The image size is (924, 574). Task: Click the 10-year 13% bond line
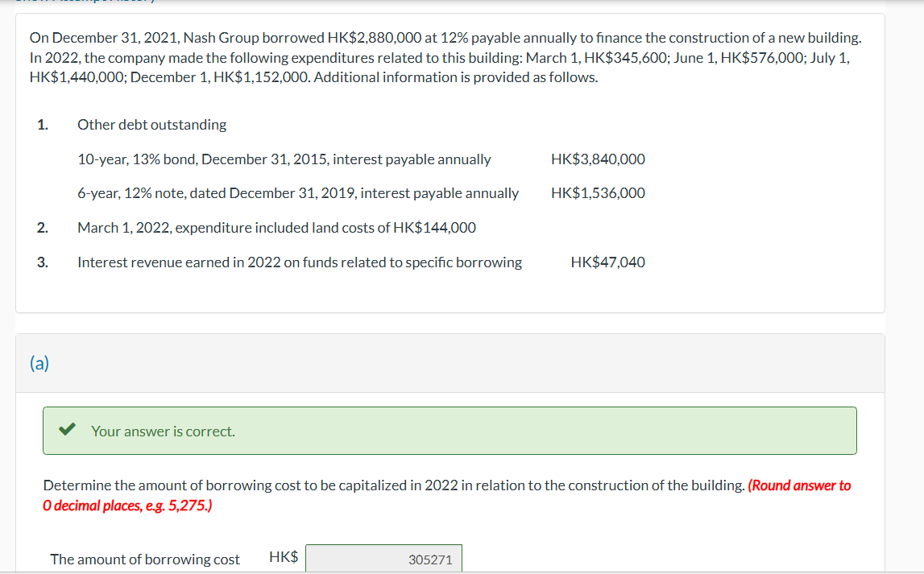coord(284,159)
